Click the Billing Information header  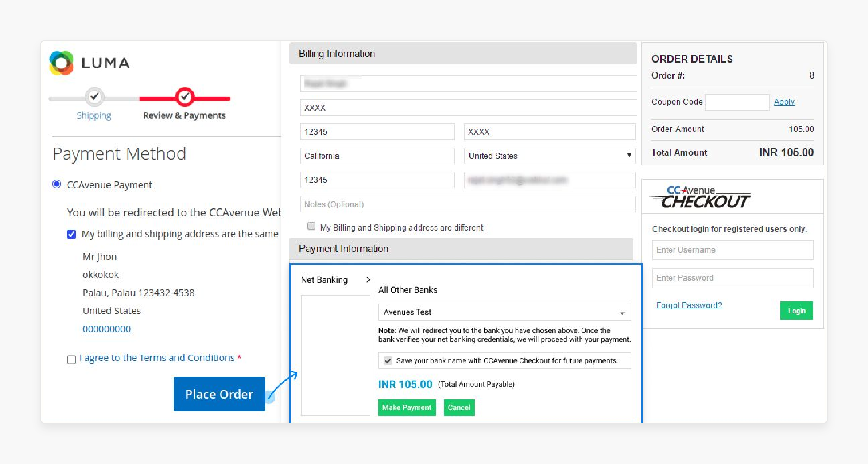[x=463, y=53]
